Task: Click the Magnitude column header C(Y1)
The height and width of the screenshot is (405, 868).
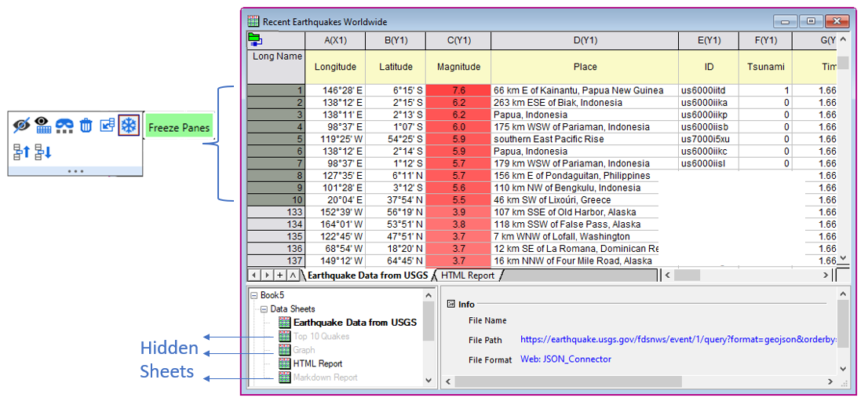Action: click(x=458, y=40)
